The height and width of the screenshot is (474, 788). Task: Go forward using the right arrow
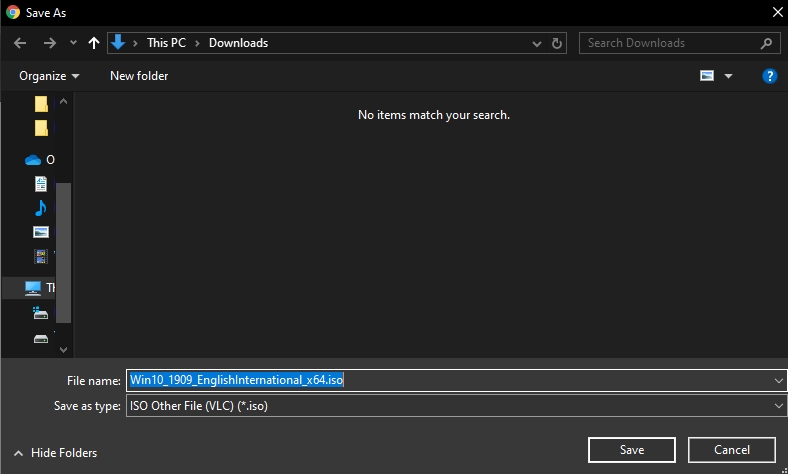[x=50, y=43]
